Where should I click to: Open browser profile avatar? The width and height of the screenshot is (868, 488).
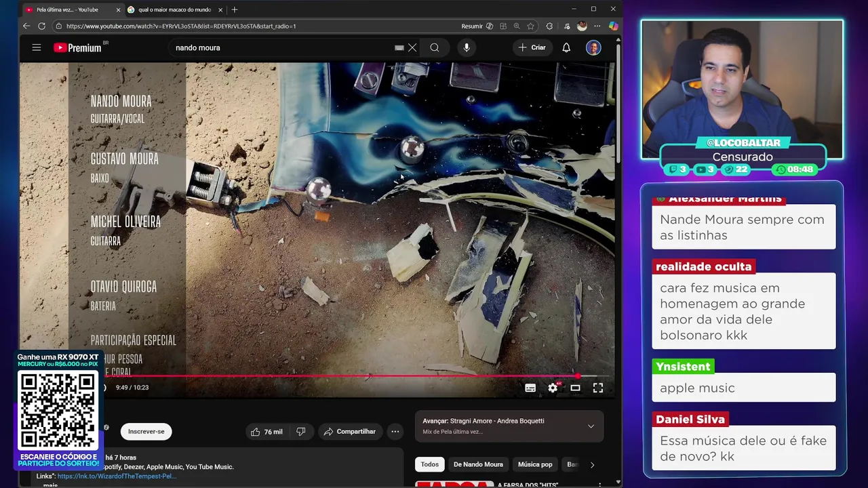pyautogui.click(x=582, y=26)
